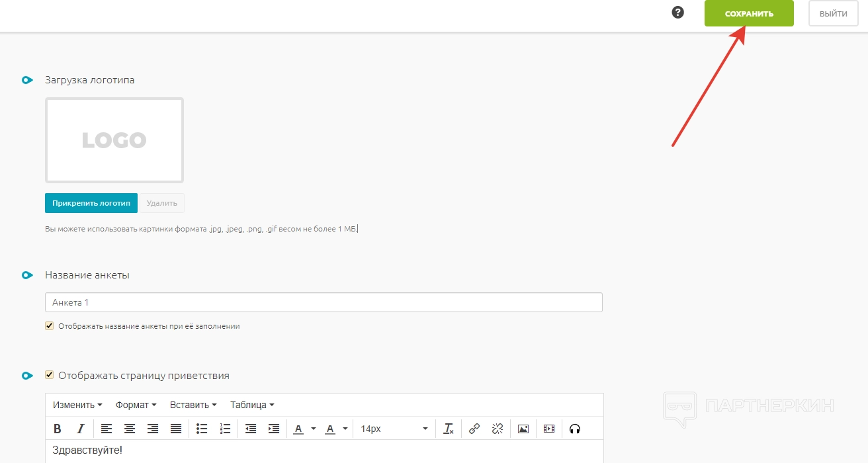
Task: Open the Таблица editor menu
Action: point(252,405)
